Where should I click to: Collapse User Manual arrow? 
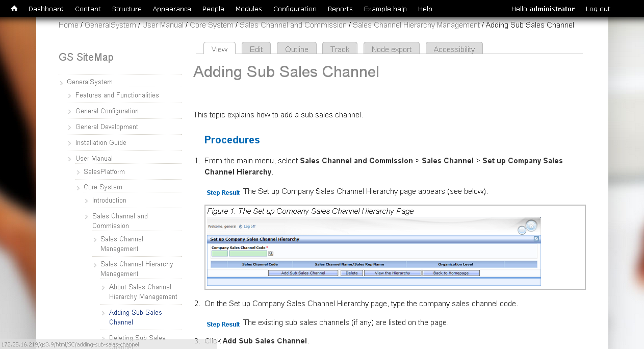click(x=70, y=159)
